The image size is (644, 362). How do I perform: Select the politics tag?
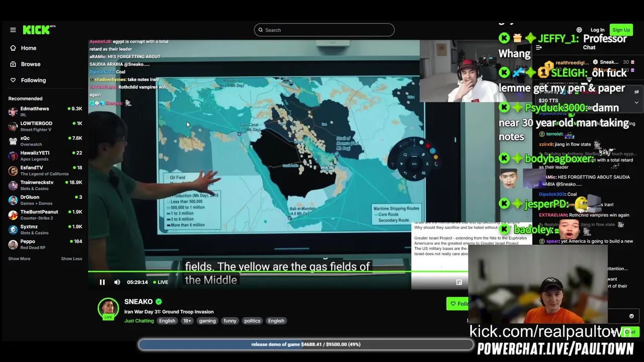point(252,321)
